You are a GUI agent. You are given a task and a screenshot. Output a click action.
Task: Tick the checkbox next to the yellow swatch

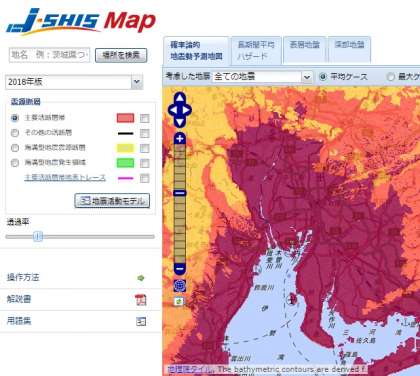coord(144,148)
